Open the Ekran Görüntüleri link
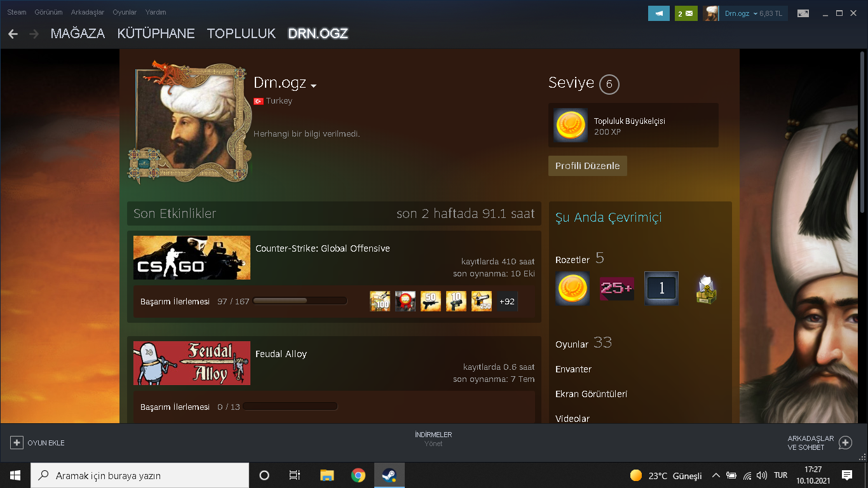Screen dimensions: 868x488 [x=591, y=394]
